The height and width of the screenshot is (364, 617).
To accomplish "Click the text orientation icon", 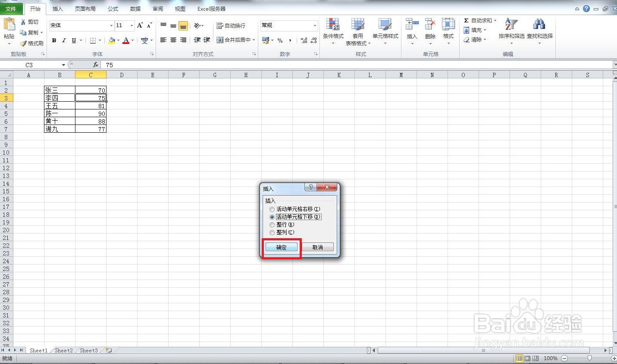I will click(x=197, y=26).
